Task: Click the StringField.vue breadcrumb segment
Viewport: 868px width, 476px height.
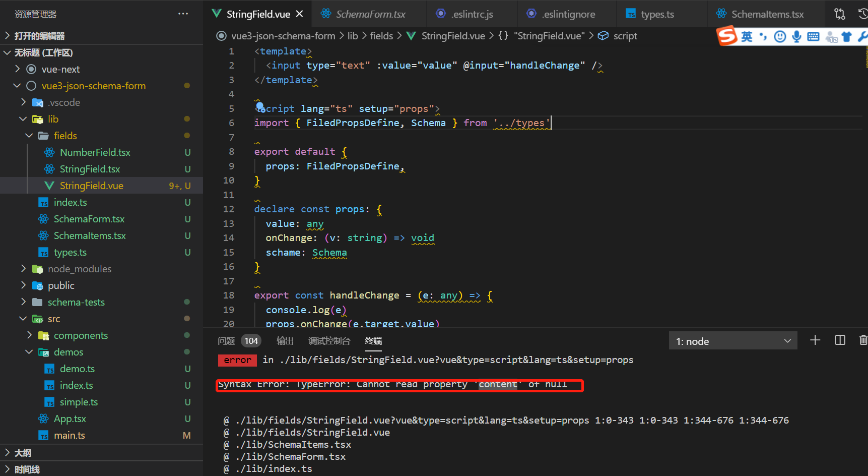Action: [x=453, y=36]
